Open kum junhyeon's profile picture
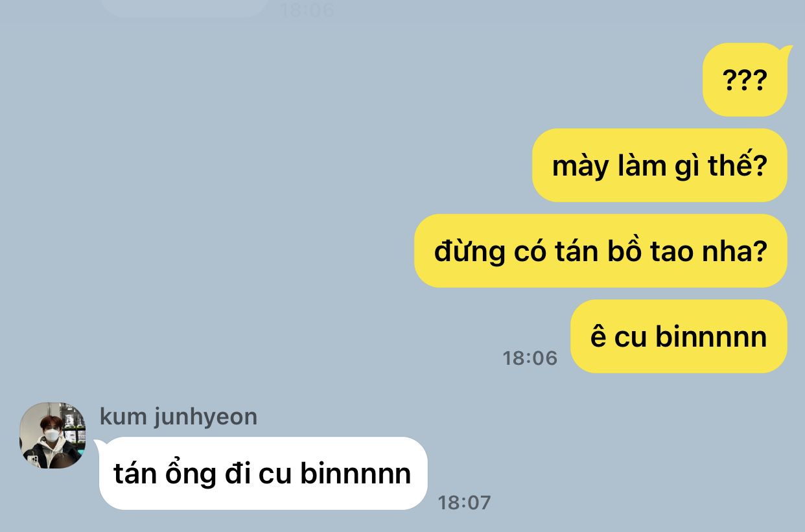Image resolution: width=805 pixels, height=532 pixels. coord(52,435)
